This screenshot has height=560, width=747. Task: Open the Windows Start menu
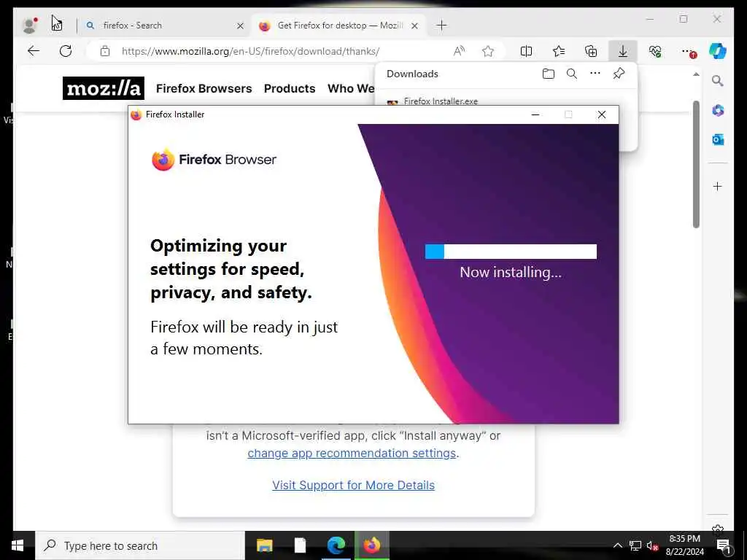pyautogui.click(x=18, y=545)
